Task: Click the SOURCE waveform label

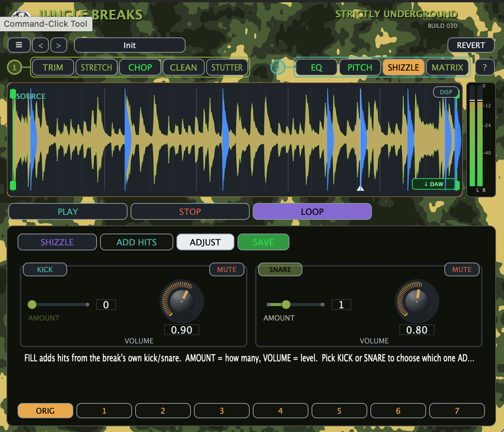Action: (x=31, y=96)
